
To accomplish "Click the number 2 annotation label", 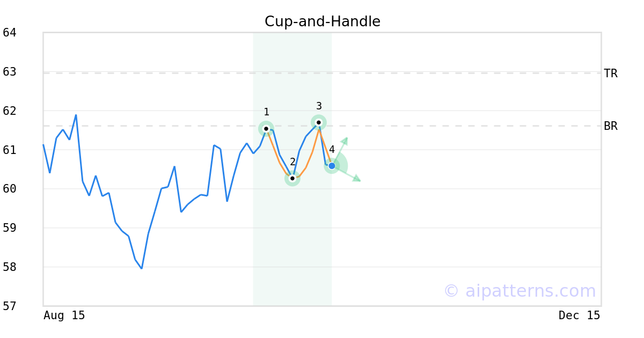I will coord(292,162).
